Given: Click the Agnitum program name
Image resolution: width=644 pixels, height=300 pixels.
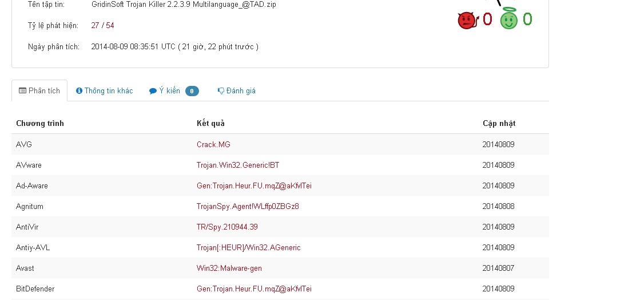Looking at the screenshot, I should pyautogui.click(x=30, y=206).
